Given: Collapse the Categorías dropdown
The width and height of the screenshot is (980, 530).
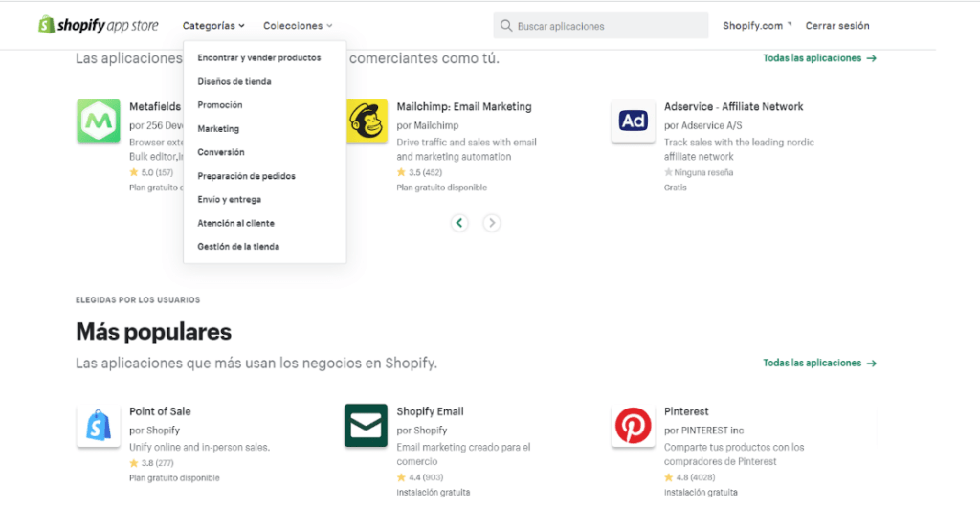Looking at the screenshot, I should pos(213,26).
